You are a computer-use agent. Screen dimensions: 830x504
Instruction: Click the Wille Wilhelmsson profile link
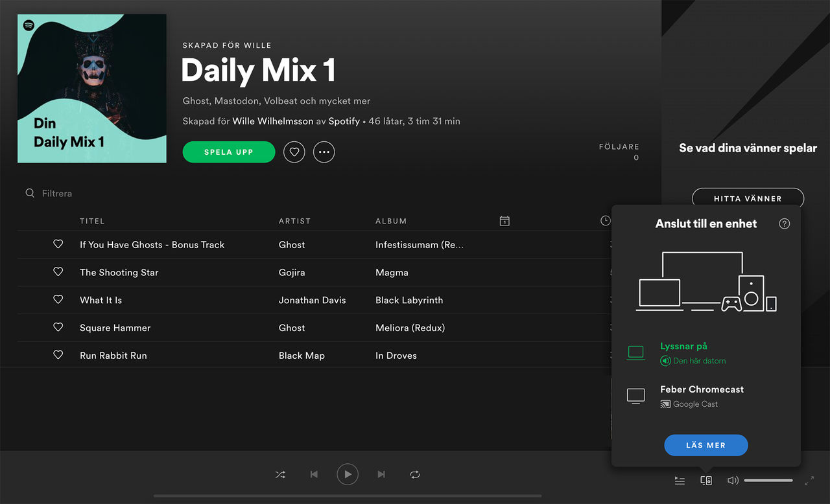click(273, 121)
